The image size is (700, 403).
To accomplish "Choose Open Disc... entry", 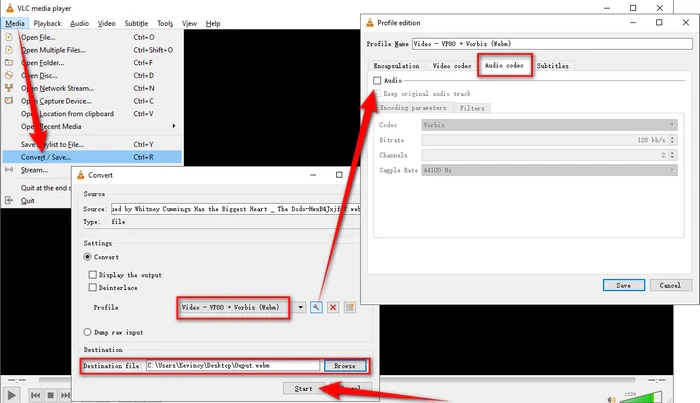I will pyautogui.click(x=92, y=75).
